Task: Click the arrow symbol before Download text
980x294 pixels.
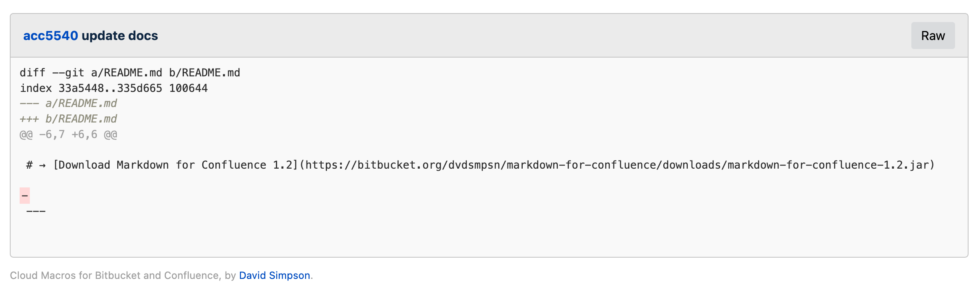Action: 43,165
